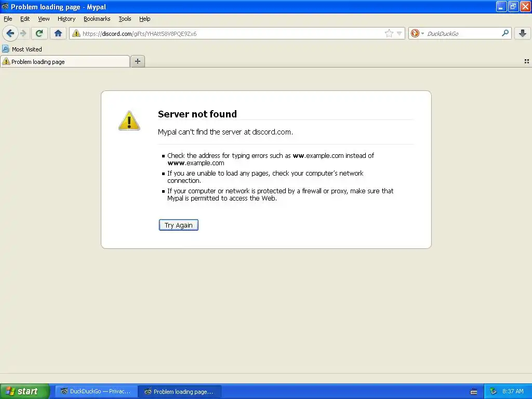
Task: Minimize the Mypal window
Action: pyautogui.click(x=501, y=6)
